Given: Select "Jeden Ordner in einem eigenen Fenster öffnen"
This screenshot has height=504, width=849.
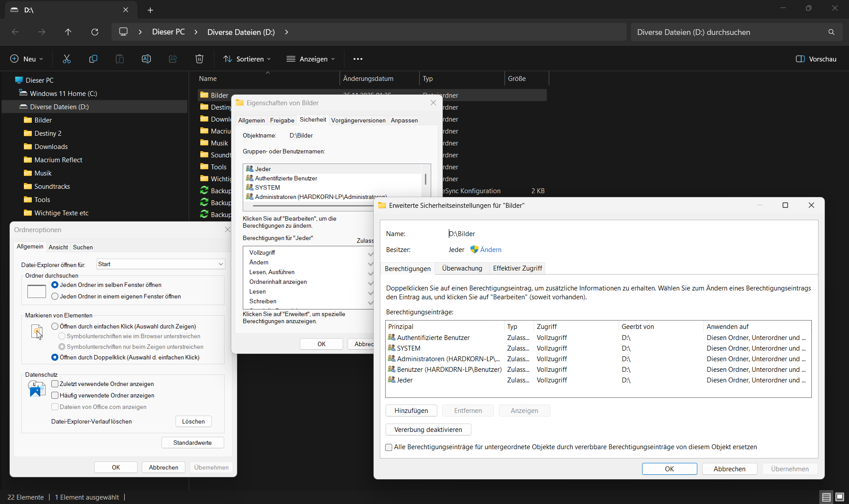Looking at the screenshot, I should coord(55,296).
